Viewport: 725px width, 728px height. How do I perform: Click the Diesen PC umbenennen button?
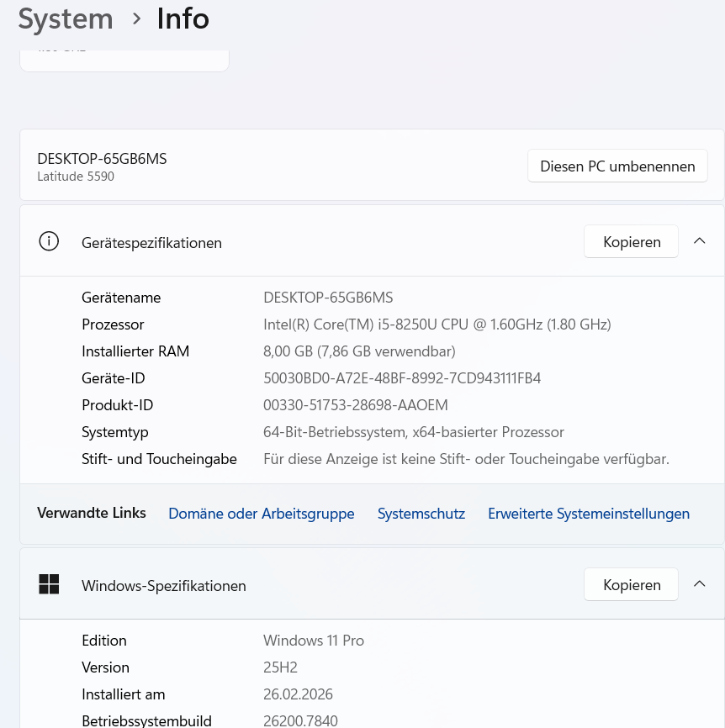click(617, 166)
